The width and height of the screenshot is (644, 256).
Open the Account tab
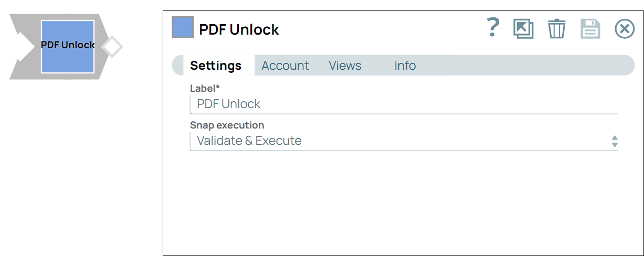click(x=285, y=66)
